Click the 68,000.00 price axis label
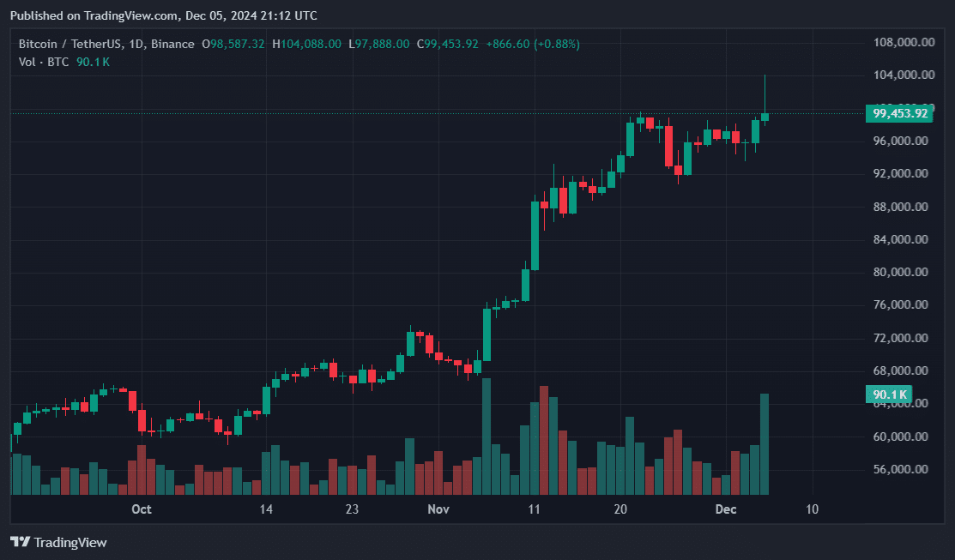The width and height of the screenshot is (955, 560). click(901, 370)
